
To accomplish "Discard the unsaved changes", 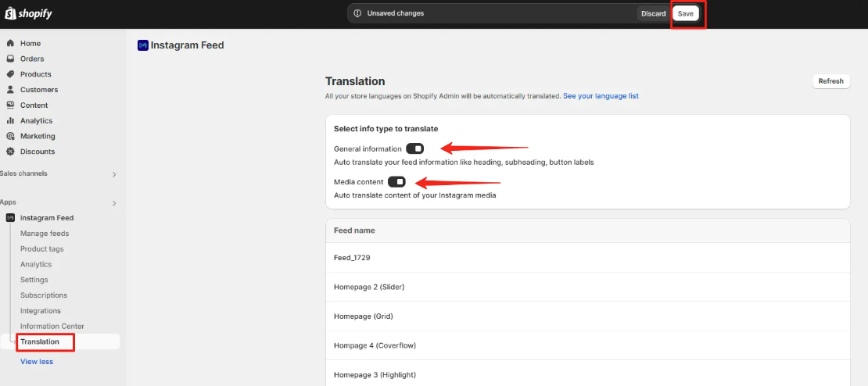I will pyautogui.click(x=654, y=14).
